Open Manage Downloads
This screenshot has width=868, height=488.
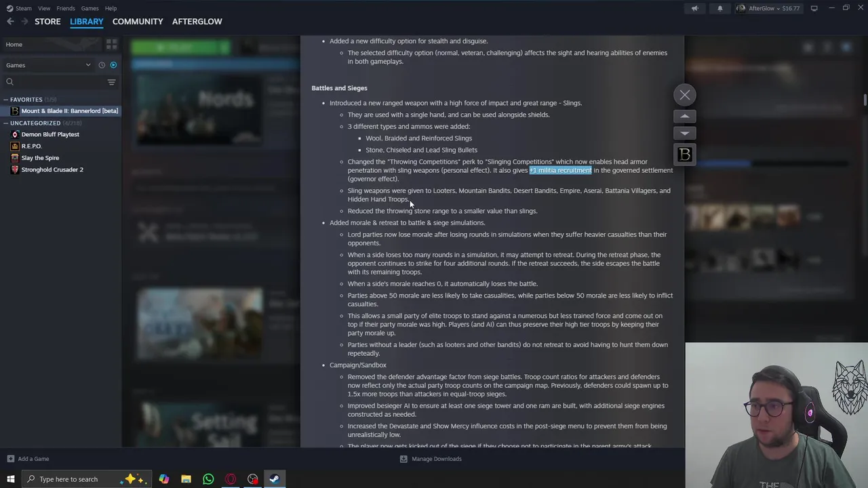click(431, 459)
